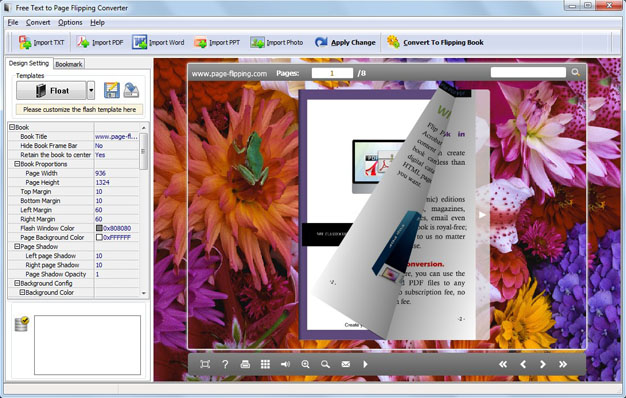The width and height of the screenshot is (626, 398).
Task: Click the Right page Shadow row
Action: point(73,265)
